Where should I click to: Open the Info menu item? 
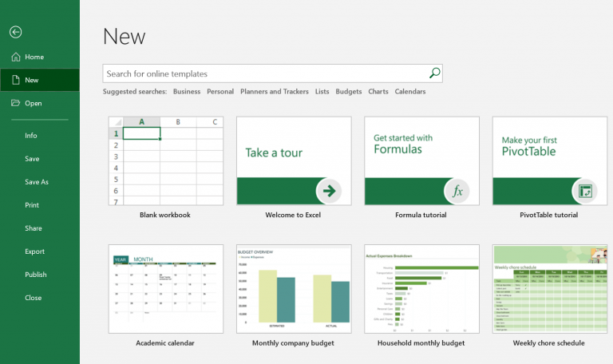(31, 136)
